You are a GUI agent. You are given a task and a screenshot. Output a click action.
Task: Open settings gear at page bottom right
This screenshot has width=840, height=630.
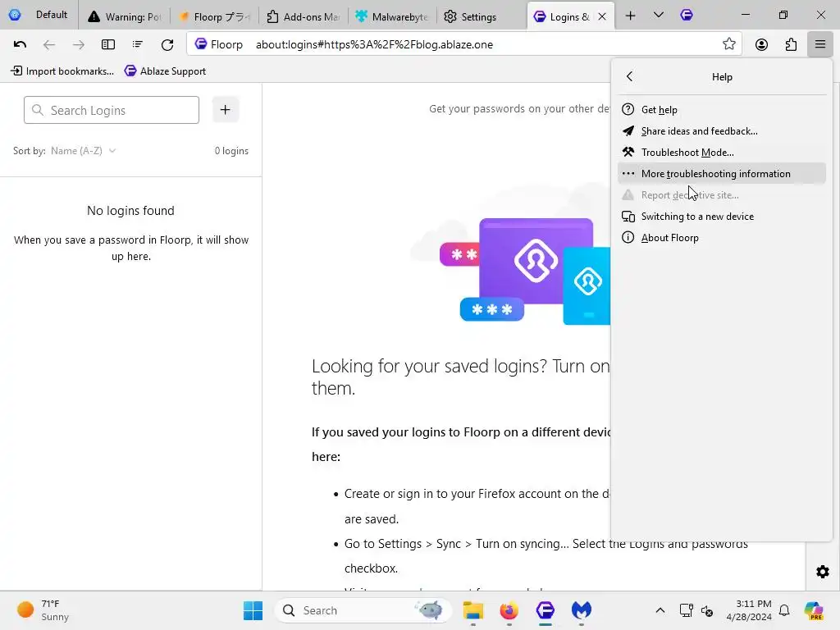click(x=822, y=572)
